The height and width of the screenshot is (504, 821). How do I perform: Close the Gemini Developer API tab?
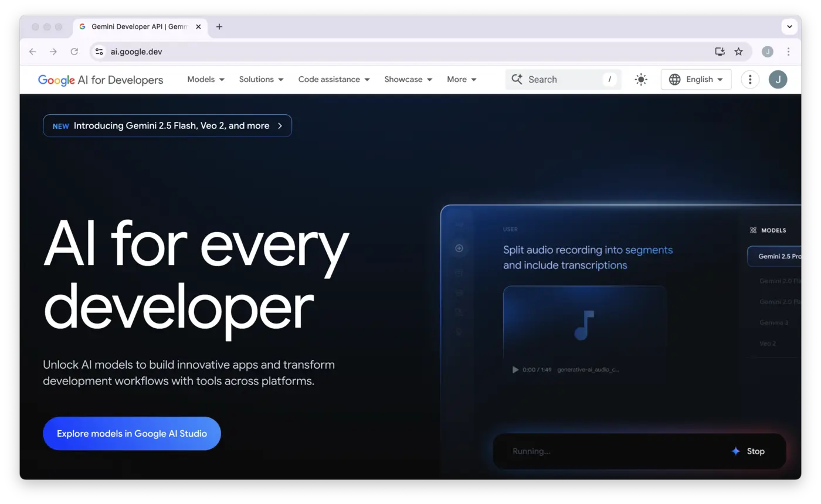pos(199,26)
